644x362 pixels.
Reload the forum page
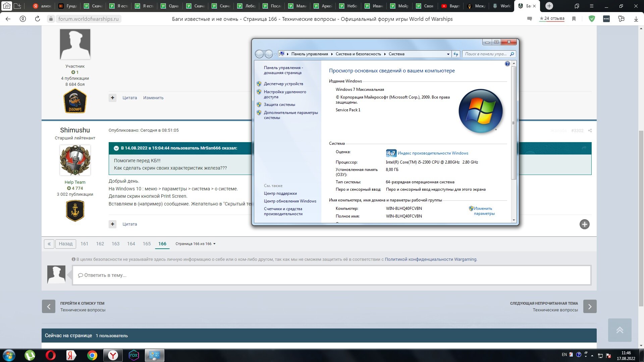[x=37, y=19]
